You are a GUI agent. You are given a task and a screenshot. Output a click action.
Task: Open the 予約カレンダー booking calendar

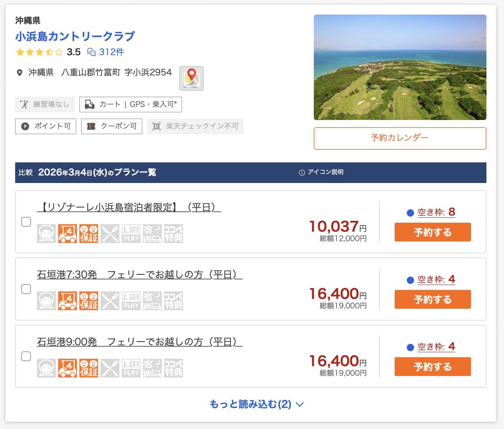click(400, 138)
